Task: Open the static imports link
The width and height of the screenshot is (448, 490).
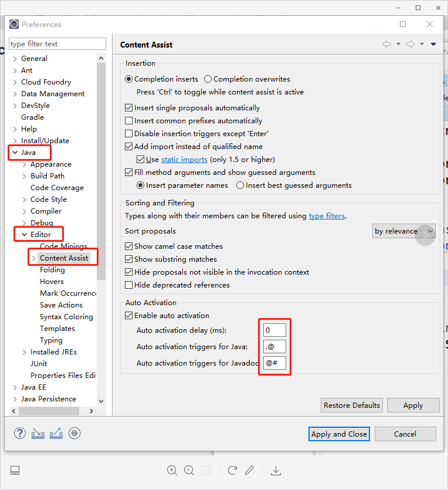Action: (184, 160)
